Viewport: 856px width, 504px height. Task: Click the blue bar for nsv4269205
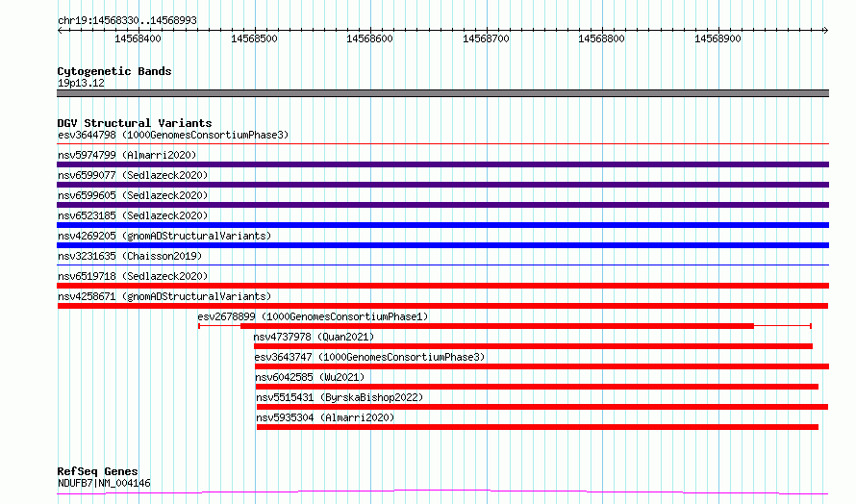(442, 245)
